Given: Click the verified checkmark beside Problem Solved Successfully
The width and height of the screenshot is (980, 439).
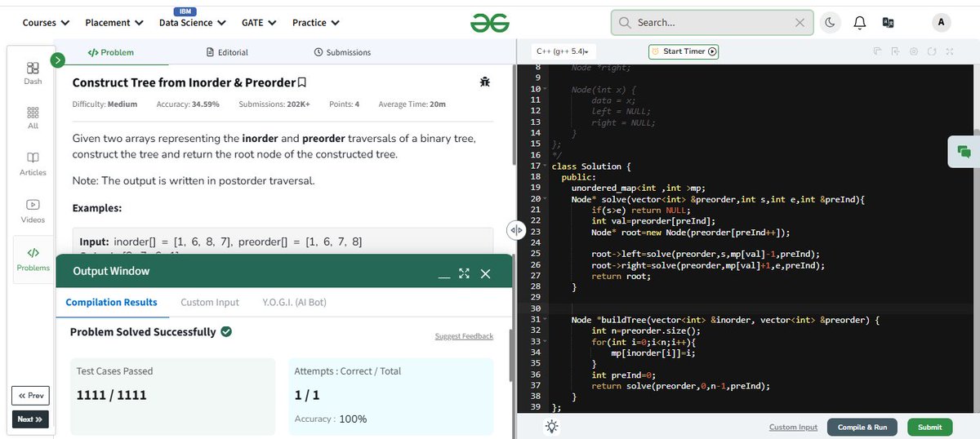Looking at the screenshot, I should 226,332.
